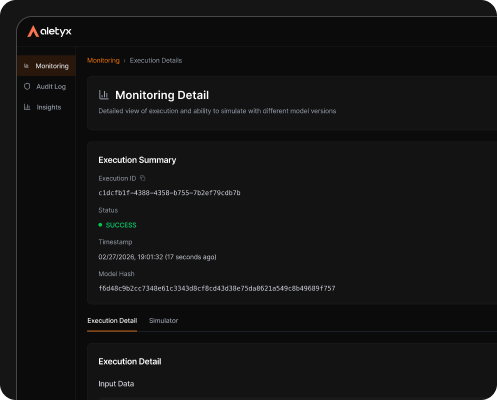Click the Insights bar chart icon

pos(27,107)
